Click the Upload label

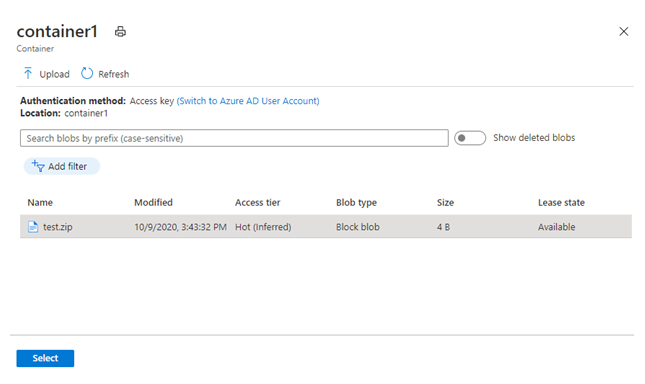click(x=54, y=74)
